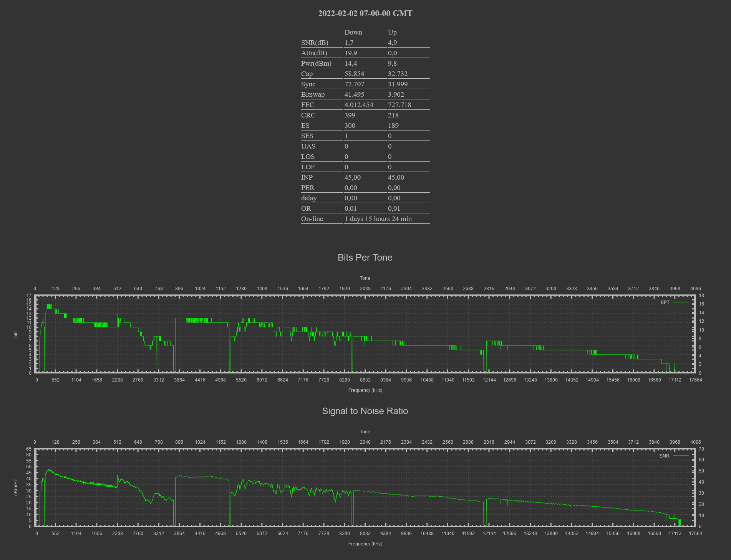
Task: Click the FEC row label
Action: (307, 105)
